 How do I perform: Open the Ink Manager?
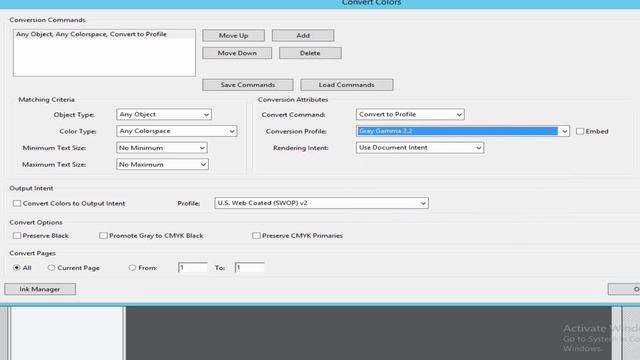[40, 289]
